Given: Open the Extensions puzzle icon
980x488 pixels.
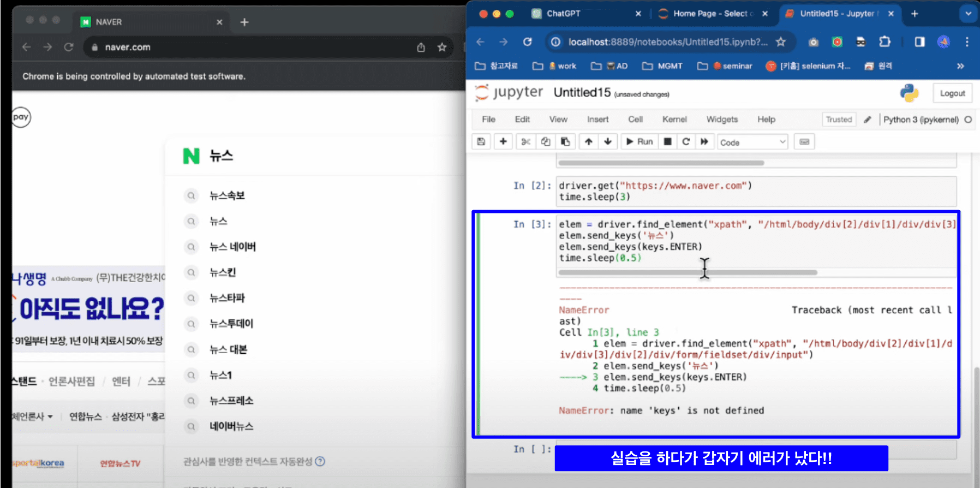Looking at the screenshot, I should tap(885, 42).
